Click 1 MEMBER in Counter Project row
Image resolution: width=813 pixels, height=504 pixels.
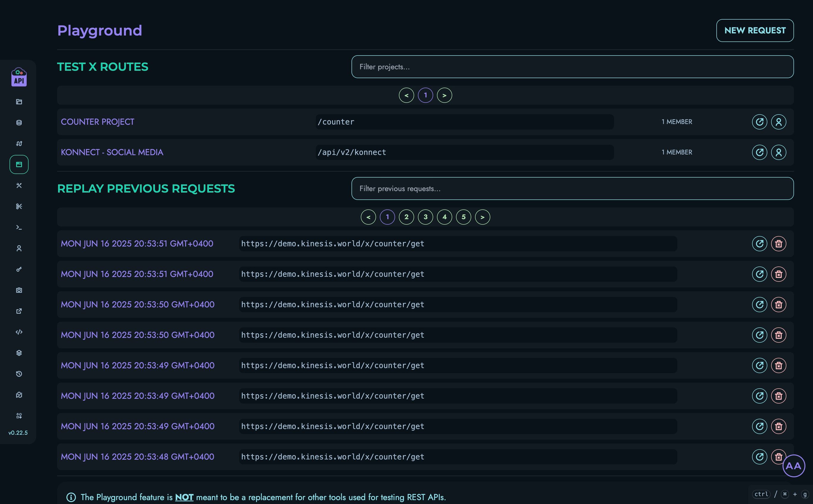tap(677, 122)
